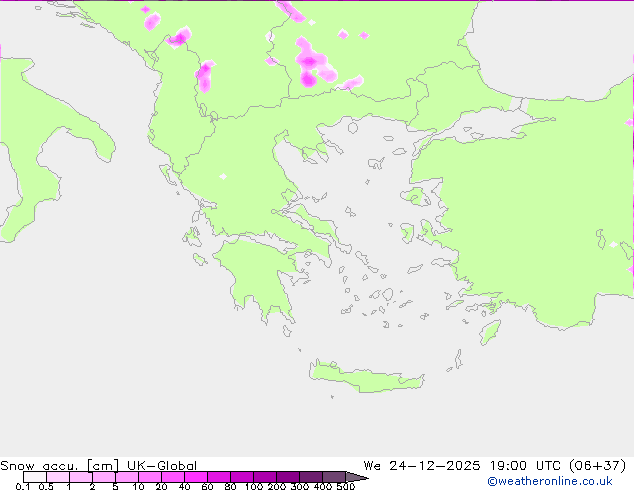This screenshot has width=634, height=490.
Task: Click the island of Crete on map
Action: click(x=366, y=378)
